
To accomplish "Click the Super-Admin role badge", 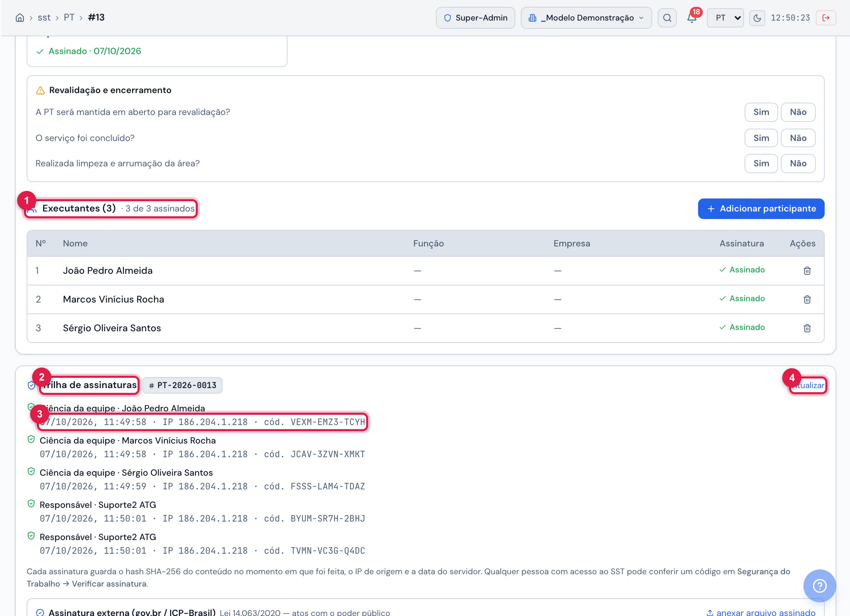I will 475,17.
